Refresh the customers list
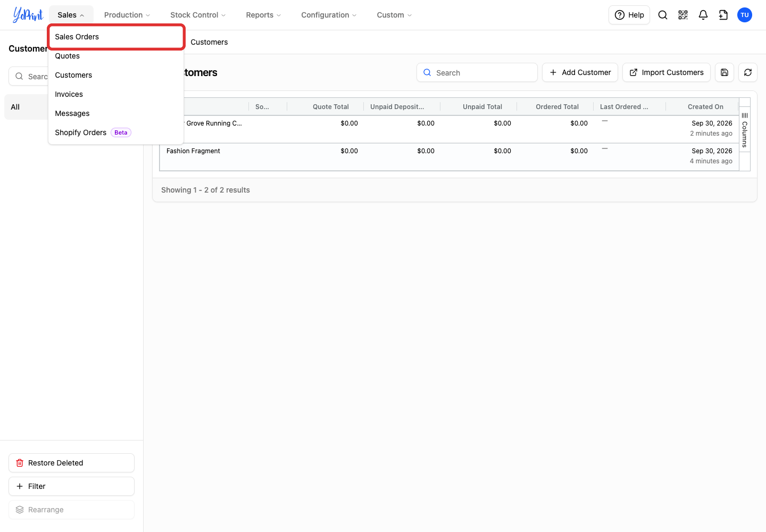Screen dimensions: 766x532 (748, 72)
